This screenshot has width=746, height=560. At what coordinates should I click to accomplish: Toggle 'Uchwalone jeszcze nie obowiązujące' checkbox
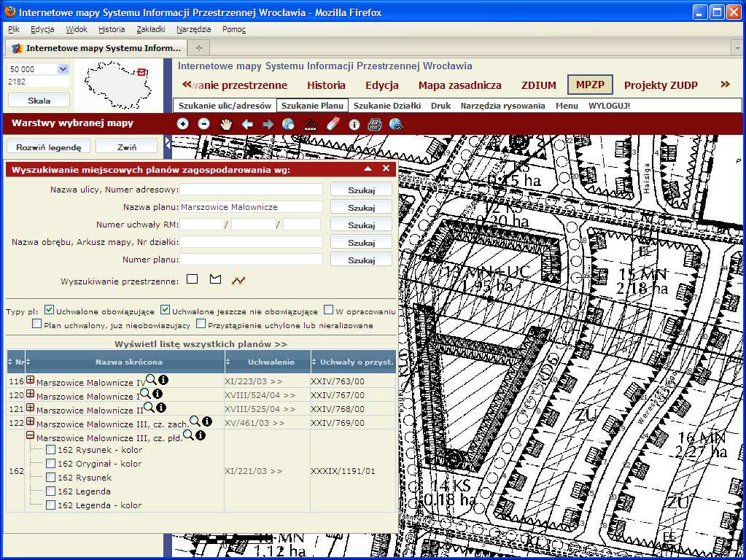click(x=165, y=310)
